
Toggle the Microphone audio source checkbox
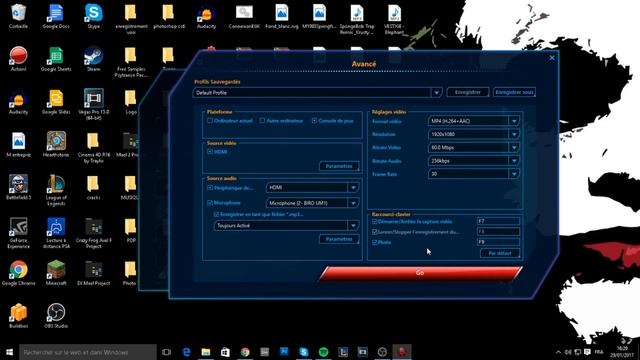tap(210, 203)
